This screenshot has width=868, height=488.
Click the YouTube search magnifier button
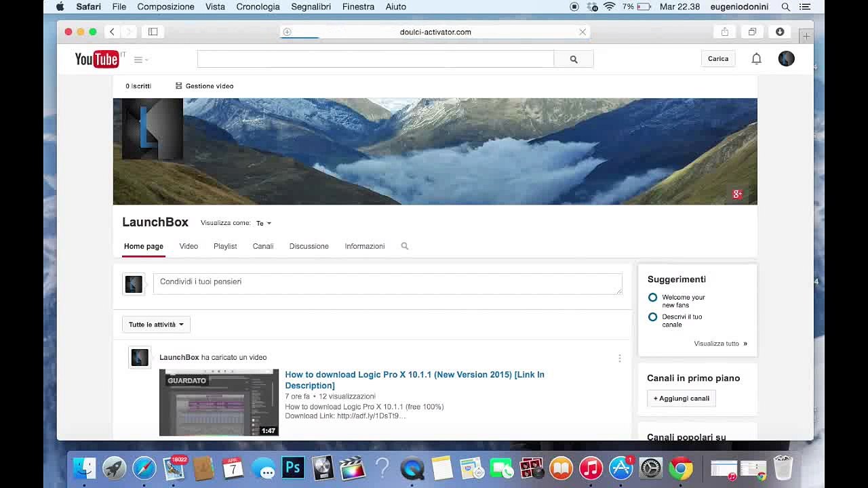(x=574, y=59)
